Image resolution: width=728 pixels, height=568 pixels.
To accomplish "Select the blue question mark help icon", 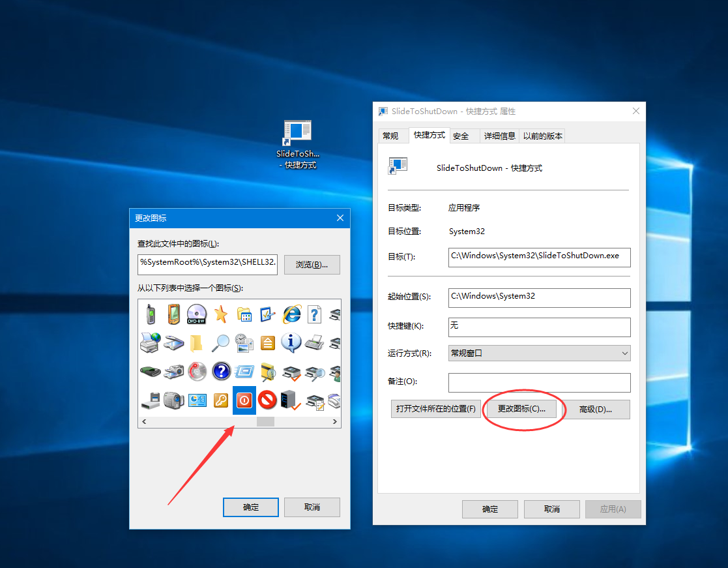I will (221, 371).
